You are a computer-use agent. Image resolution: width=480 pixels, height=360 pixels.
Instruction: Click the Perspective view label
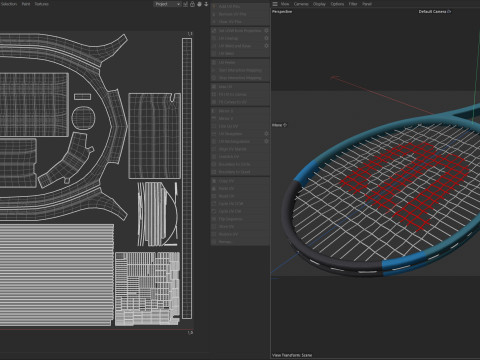coord(282,12)
